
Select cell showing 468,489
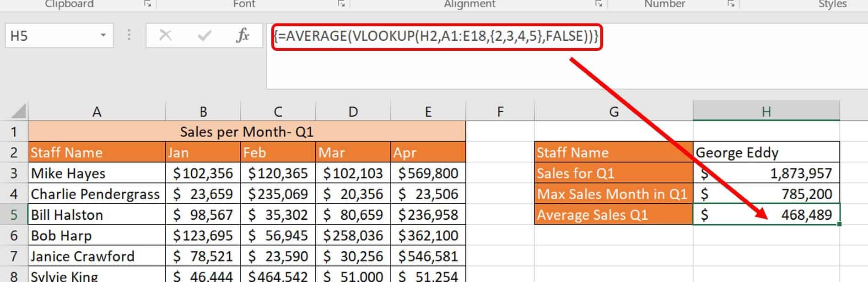[x=766, y=214]
